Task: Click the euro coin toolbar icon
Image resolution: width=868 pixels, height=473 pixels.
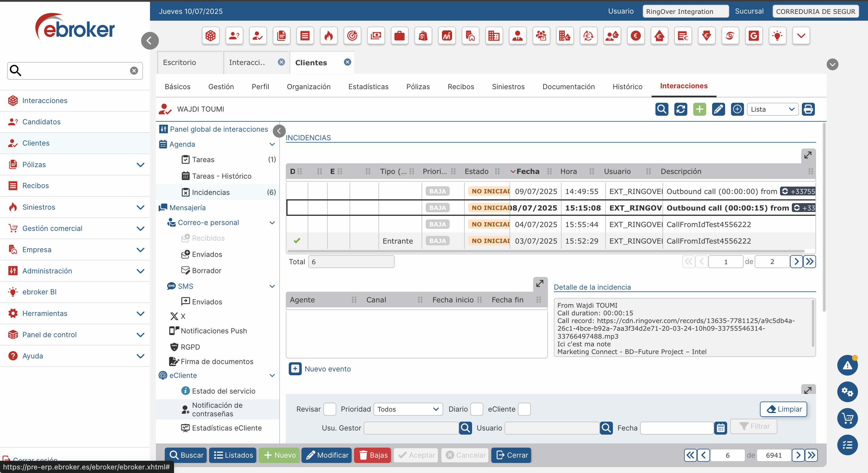Action: 636,35
